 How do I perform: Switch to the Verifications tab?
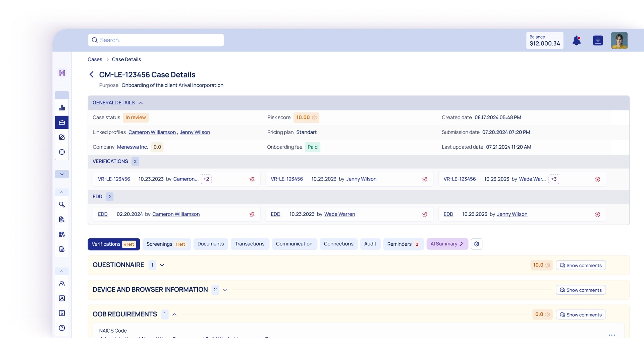coord(114,244)
